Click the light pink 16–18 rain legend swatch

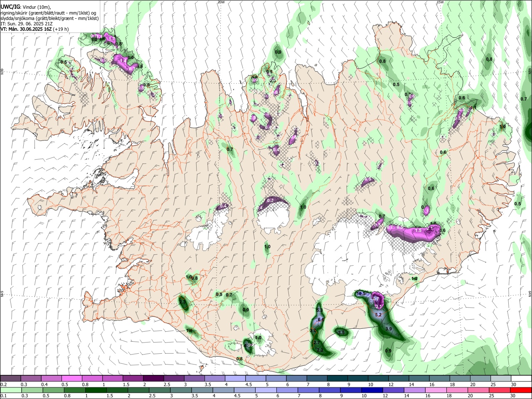pos(436,390)
